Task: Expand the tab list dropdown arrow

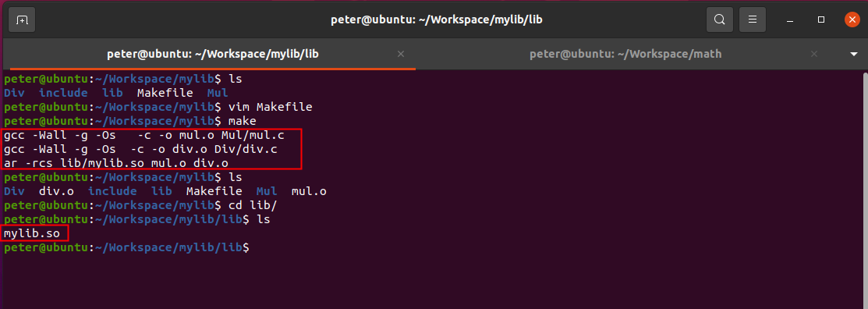Action: (x=853, y=55)
